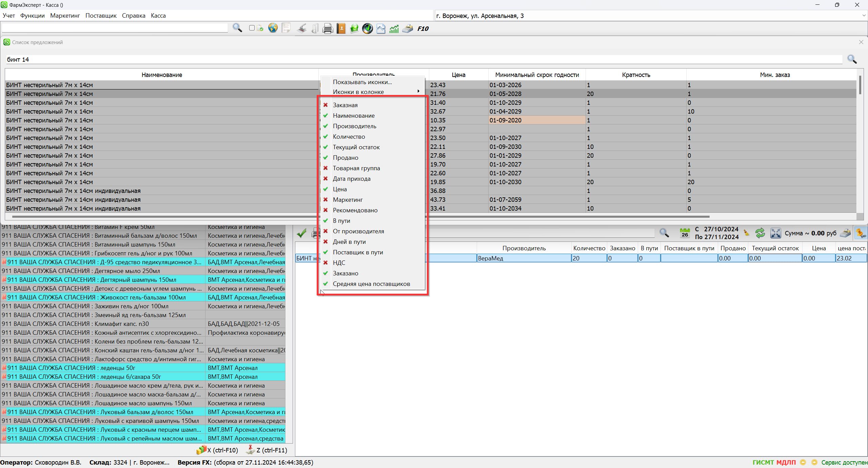
Task: Click the green refresh arrows icon
Action: tap(760, 233)
